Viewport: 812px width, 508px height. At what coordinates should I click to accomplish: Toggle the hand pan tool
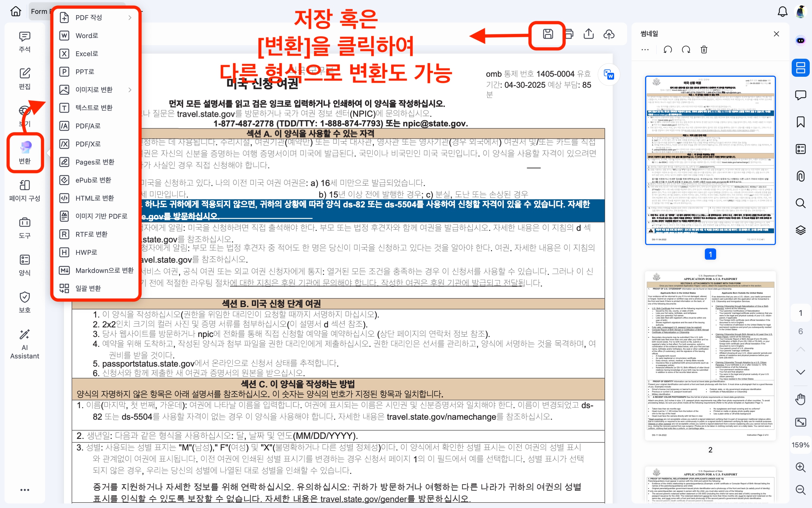[801, 399]
